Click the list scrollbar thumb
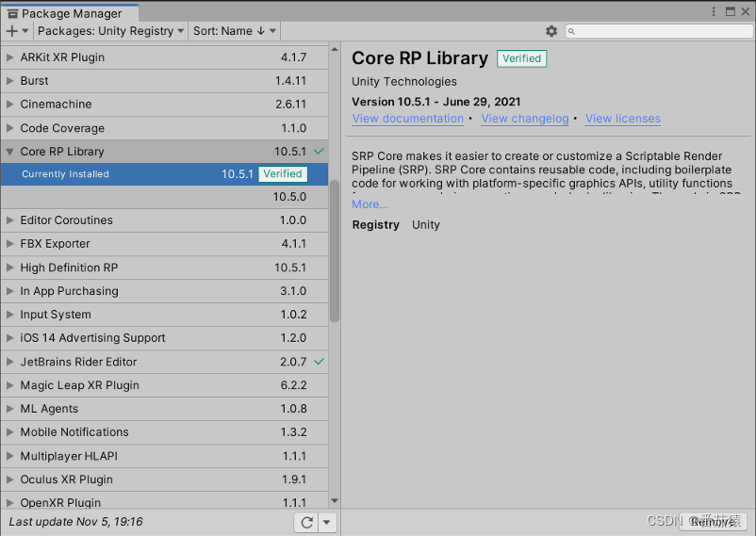The image size is (756, 536). tap(335, 251)
